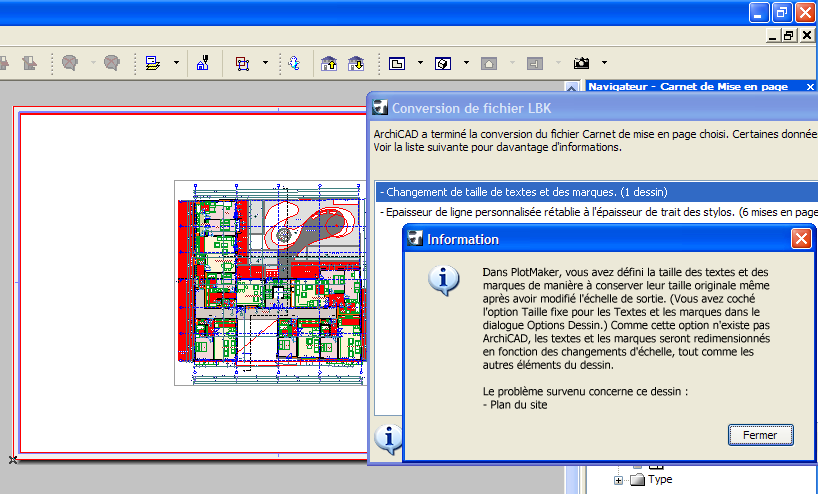Click the scroll up arrow above navigator
The width and height of the screenshot is (818, 494).
click(571, 88)
